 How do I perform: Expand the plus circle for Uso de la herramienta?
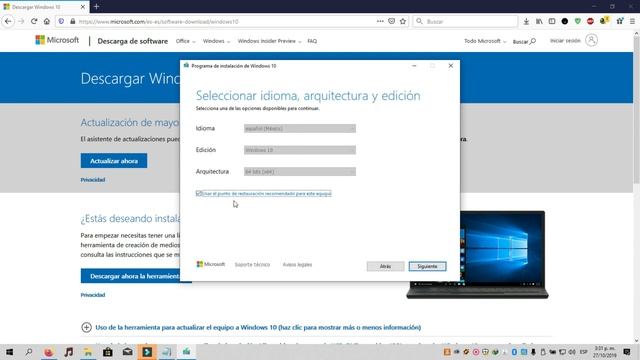pos(86,327)
